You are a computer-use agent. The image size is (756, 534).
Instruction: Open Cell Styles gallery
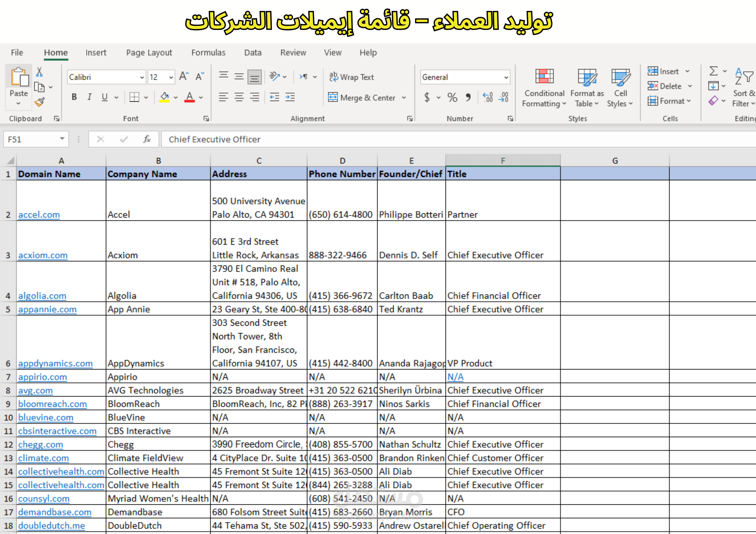(x=620, y=87)
